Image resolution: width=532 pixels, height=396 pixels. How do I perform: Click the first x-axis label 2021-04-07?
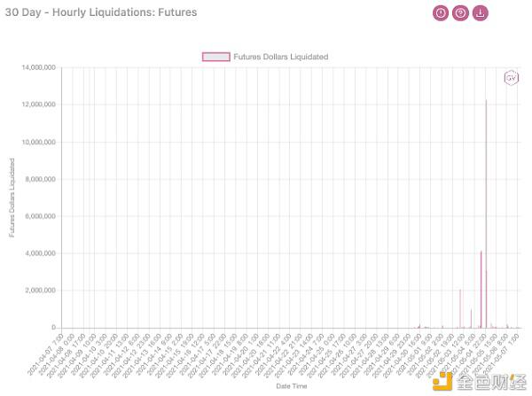tap(45, 348)
